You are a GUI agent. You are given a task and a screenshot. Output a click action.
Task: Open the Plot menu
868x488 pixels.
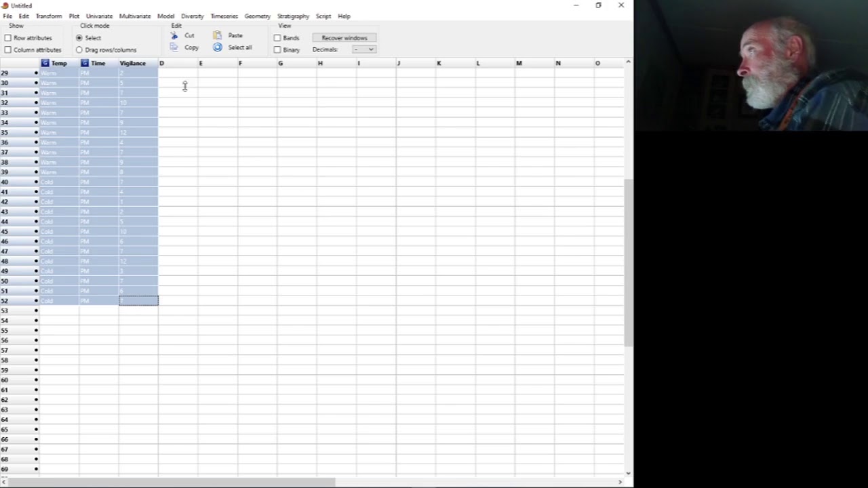[x=74, y=16]
